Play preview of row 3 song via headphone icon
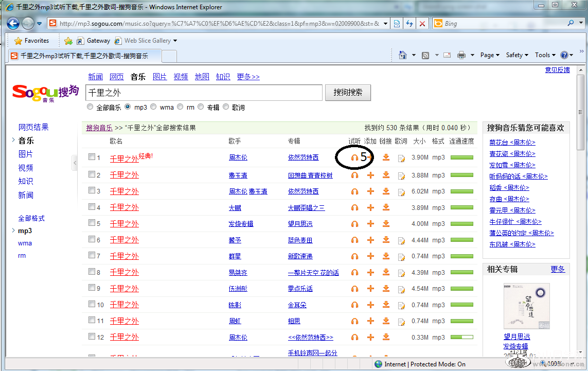This screenshot has width=588, height=371. tap(354, 191)
